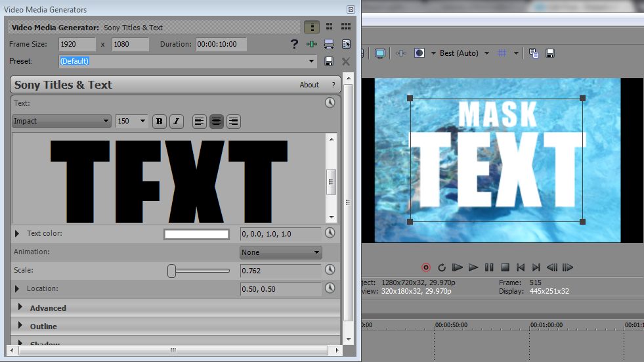
Task: Animate Scale with clock icon
Action: [330, 269]
